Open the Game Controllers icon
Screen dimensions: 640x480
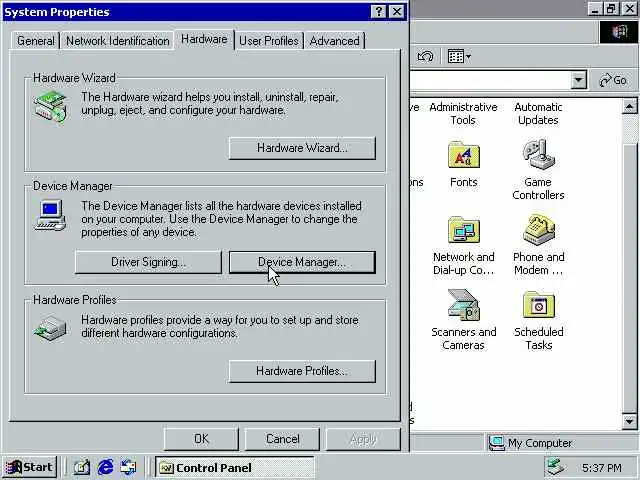tap(538, 154)
